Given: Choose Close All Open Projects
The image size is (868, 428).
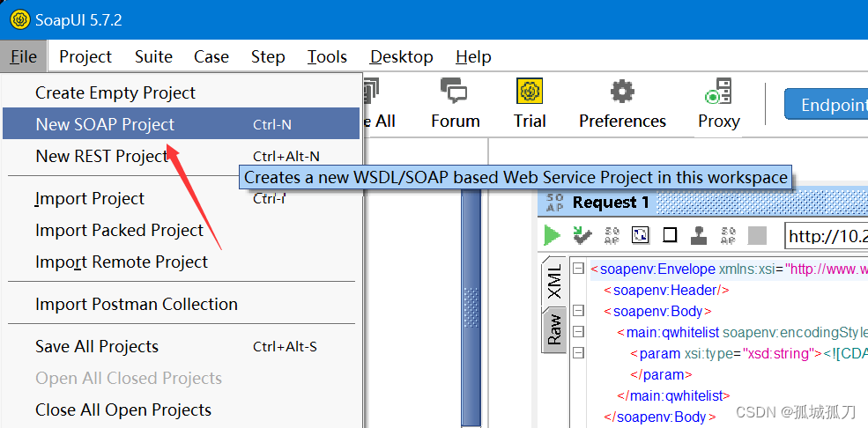Looking at the screenshot, I should tap(181, 410).
